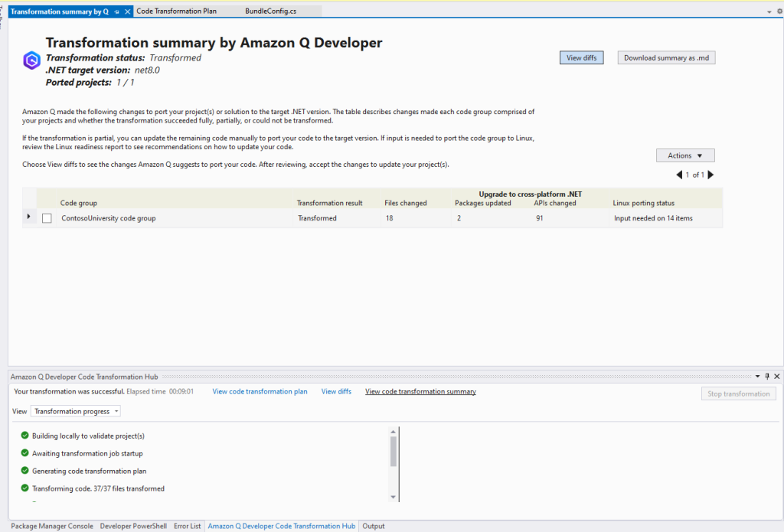Image resolution: width=784 pixels, height=532 pixels.
Task: Check the ContosoUniversity code group checkbox
Action: [47, 218]
